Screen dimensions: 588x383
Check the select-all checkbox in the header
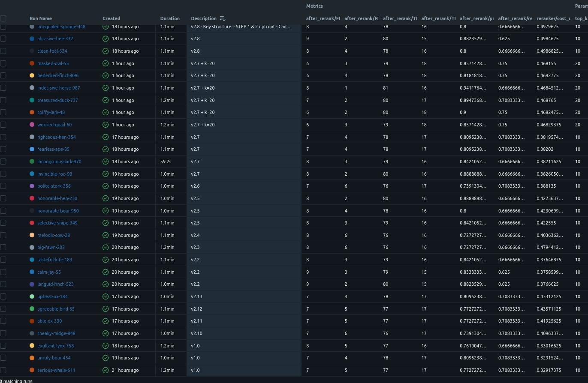[x=3, y=18]
